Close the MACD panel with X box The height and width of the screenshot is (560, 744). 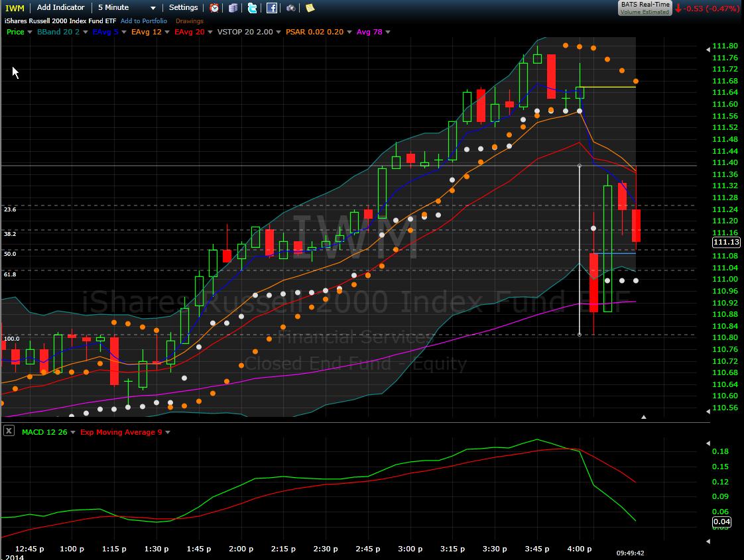tap(9, 431)
